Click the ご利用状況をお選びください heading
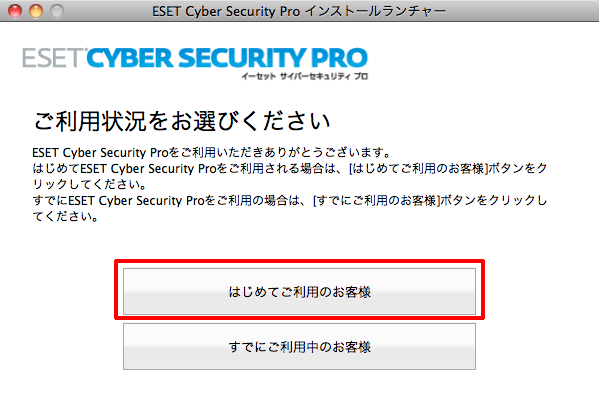Viewport: 599px width, 395px height. [182, 121]
